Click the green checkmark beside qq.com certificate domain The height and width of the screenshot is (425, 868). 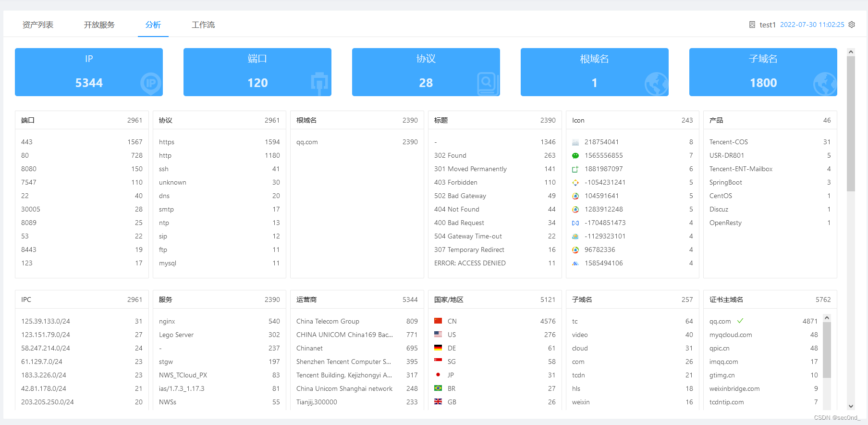[740, 321]
